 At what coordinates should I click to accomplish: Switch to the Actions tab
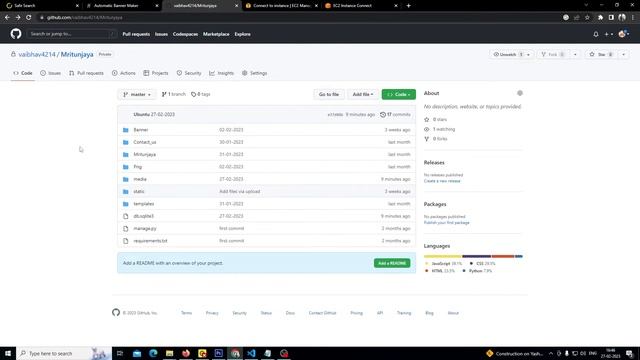[x=124, y=73]
